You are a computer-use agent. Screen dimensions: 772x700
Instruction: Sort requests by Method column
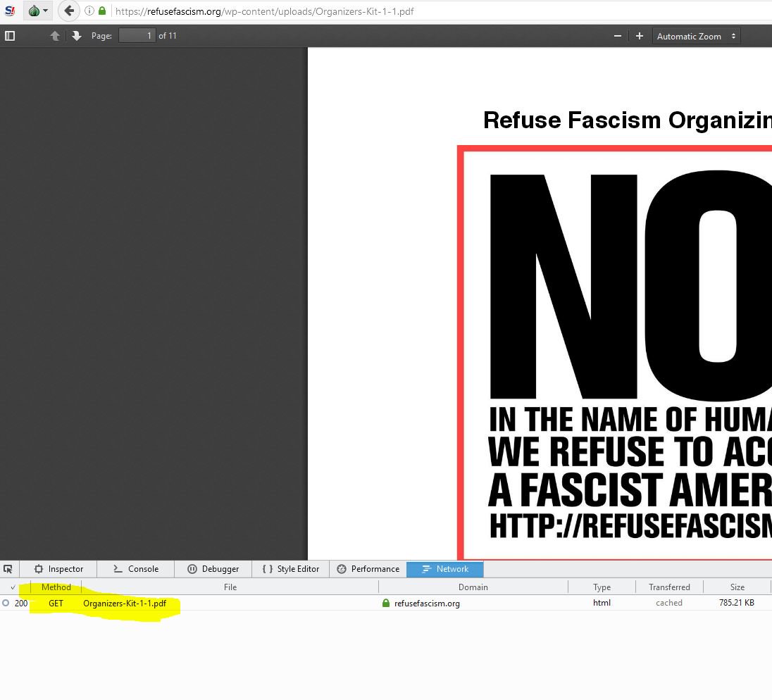[56, 587]
